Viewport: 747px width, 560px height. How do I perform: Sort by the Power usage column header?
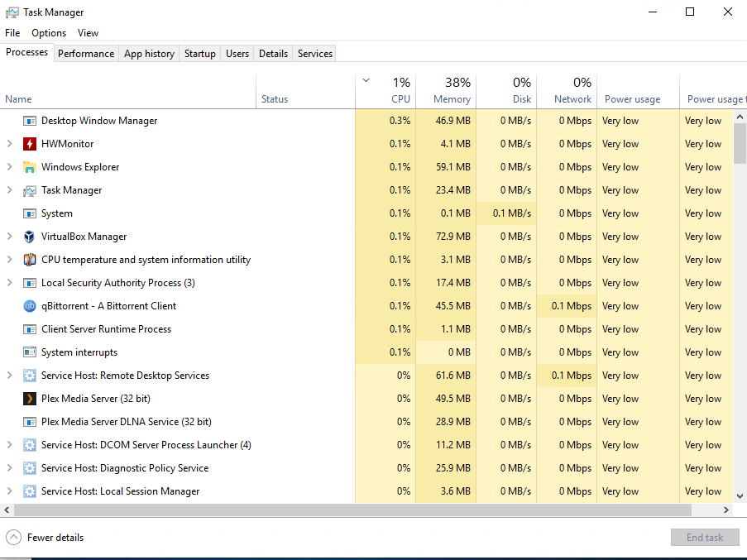click(x=639, y=92)
